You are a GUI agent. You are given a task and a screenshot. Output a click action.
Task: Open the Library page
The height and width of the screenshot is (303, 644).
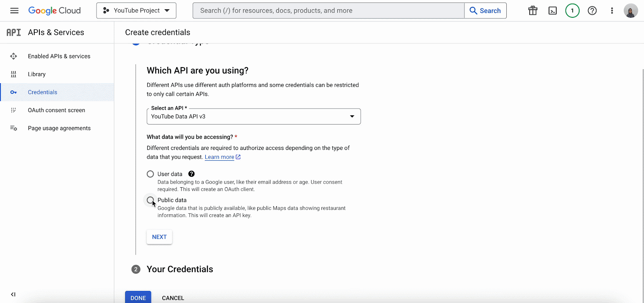57,74
